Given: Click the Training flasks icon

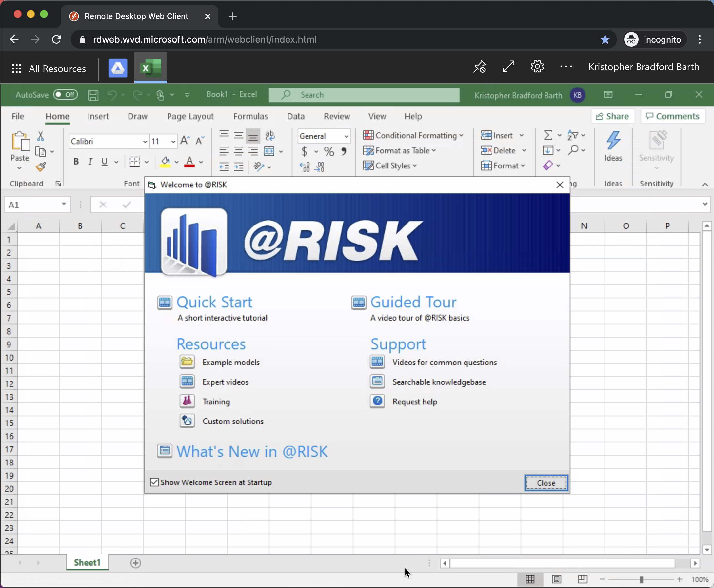Looking at the screenshot, I should tap(187, 401).
